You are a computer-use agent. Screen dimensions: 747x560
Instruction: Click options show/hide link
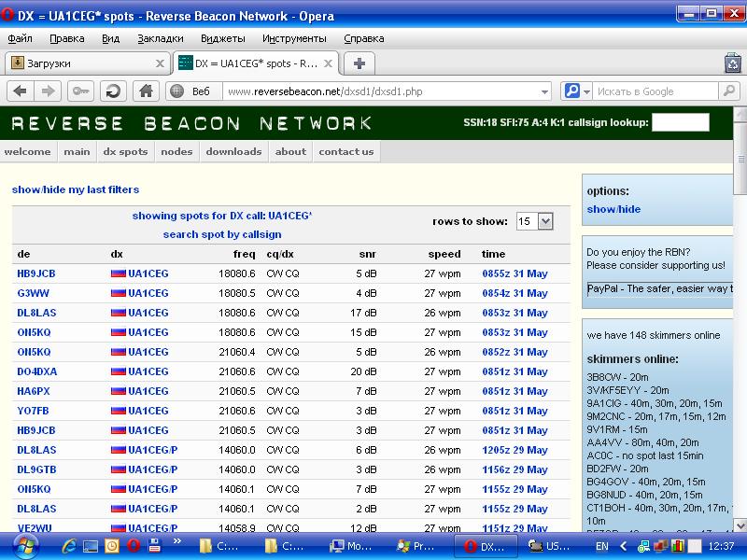tap(613, 209)
